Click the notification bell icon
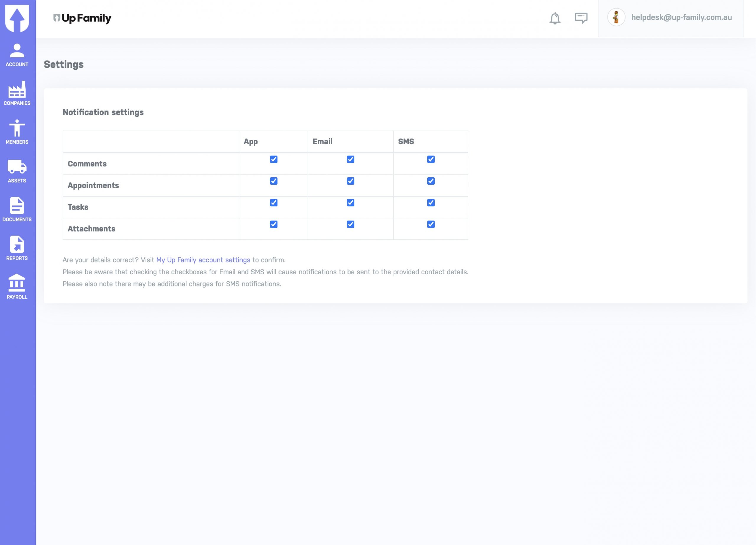756x545 pixels. pyautogui.click(x=555, y=18)
